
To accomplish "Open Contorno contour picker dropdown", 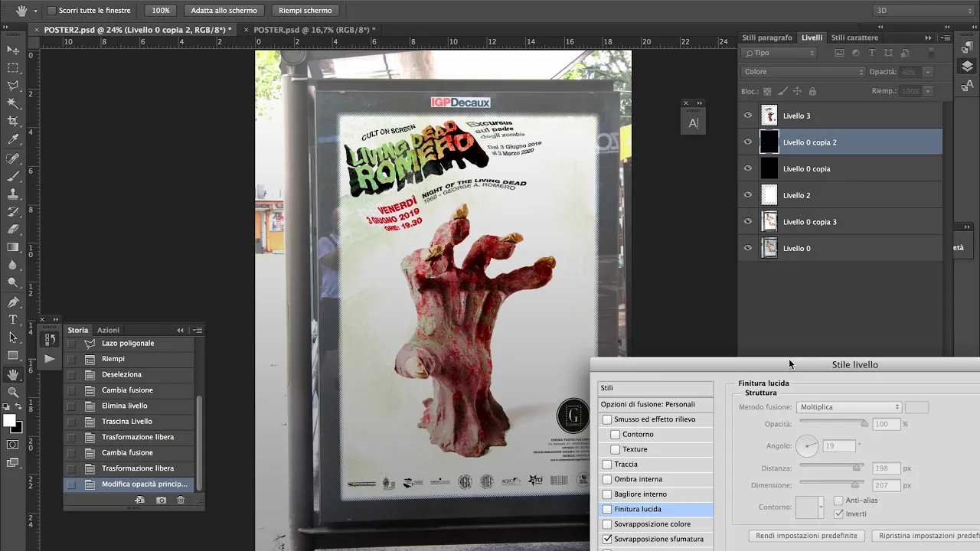I will pyautogui.click(x=821, y=507).
